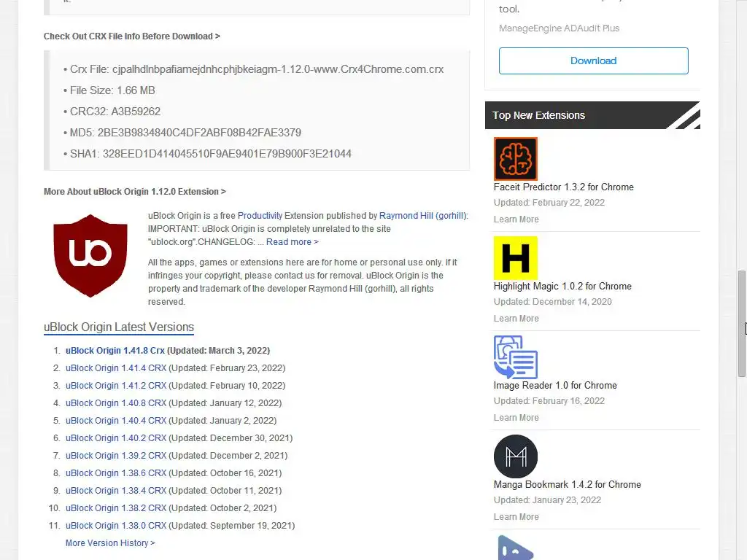
Task: Click Learn More under Manga Bookmark
Action: pyautogui.click(x=516, y=517)
